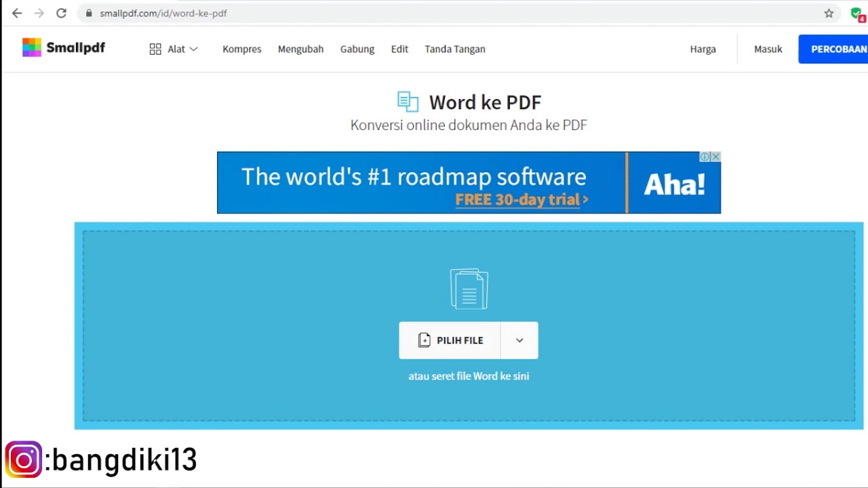Screen dimensions: 868x488
Task: Click FREE 30-day trial ad link
Action: pos(521,199)
